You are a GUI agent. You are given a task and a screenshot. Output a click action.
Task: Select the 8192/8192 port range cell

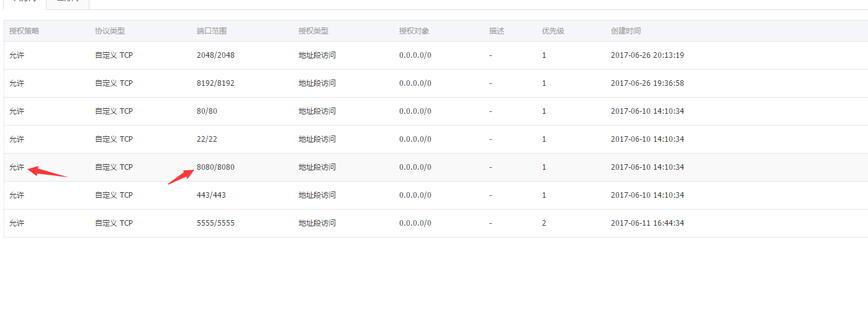pyautogui.click(x=215, y=83)
